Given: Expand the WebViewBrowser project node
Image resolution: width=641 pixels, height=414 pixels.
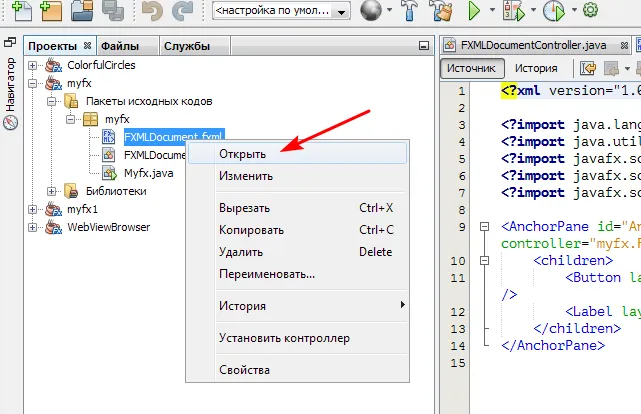Looking at the screenshot, I should point(32,227).
